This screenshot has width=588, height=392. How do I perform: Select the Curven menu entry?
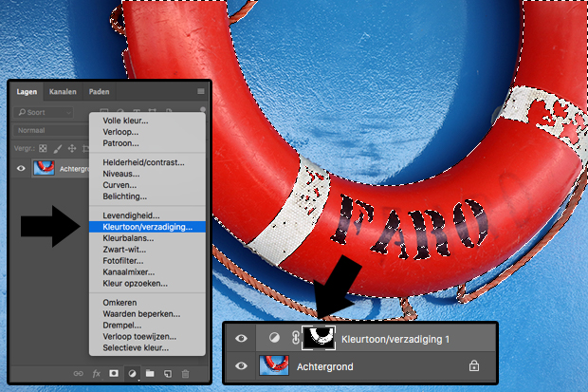(x=120, y=185)
